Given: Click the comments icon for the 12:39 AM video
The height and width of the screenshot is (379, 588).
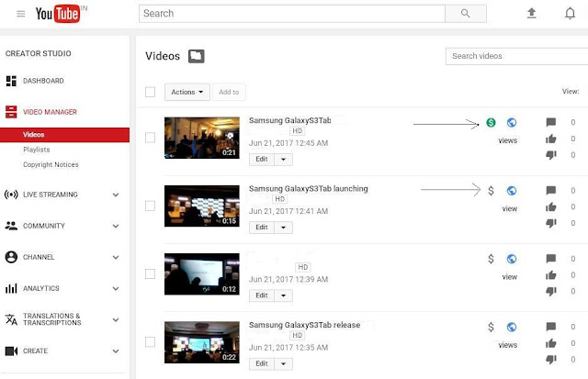Looking at the screenshot, I should (x=551, y=259).
